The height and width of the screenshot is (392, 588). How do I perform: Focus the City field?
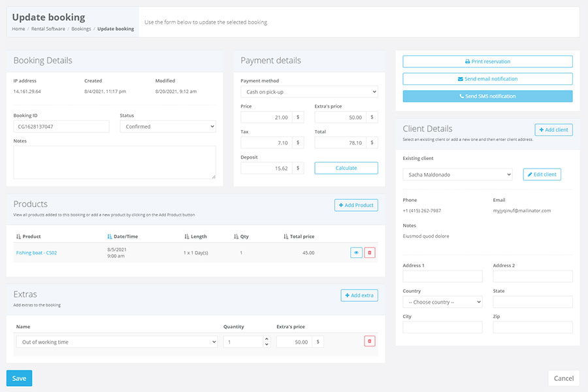click(442, 327)
